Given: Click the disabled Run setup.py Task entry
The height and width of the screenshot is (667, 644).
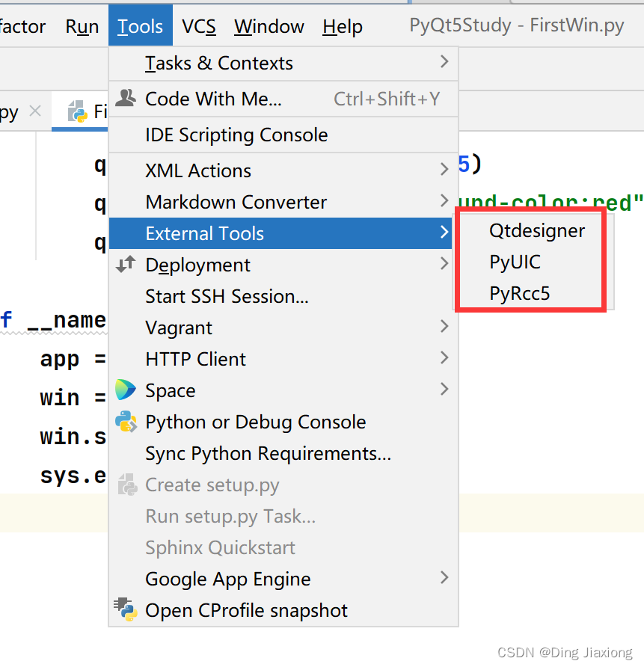Looking at the screenshot, I should click(x=283, y=517).
